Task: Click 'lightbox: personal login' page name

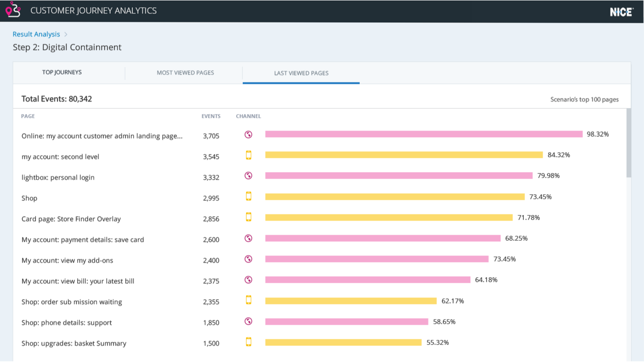Action: (58, 177)
